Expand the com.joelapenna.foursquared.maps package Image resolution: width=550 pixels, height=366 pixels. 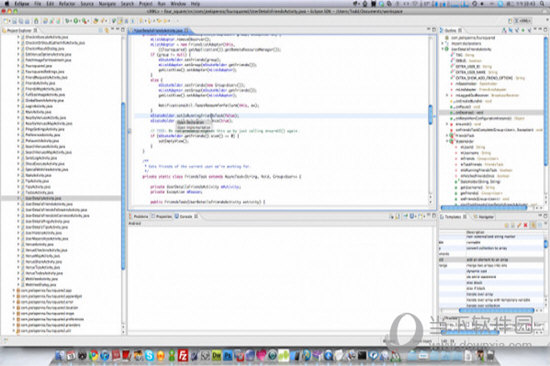point(14,313)
